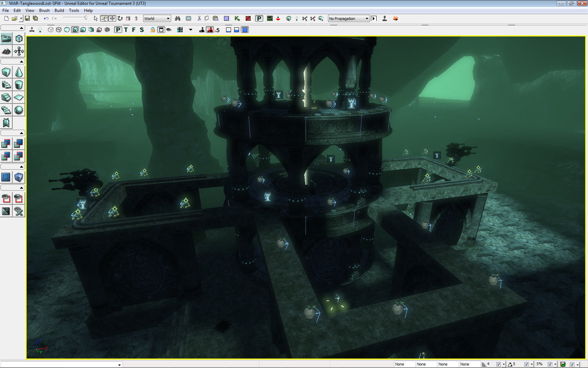Screen dimensions: 588x368
Task: Open the File menu
Action: [x=6, y=11]
